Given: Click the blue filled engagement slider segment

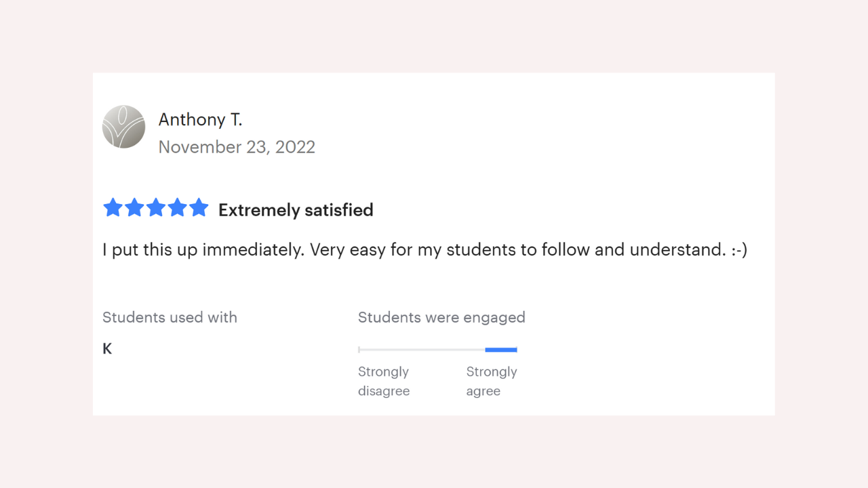Looking at the screenshot, I should (501, 350).
